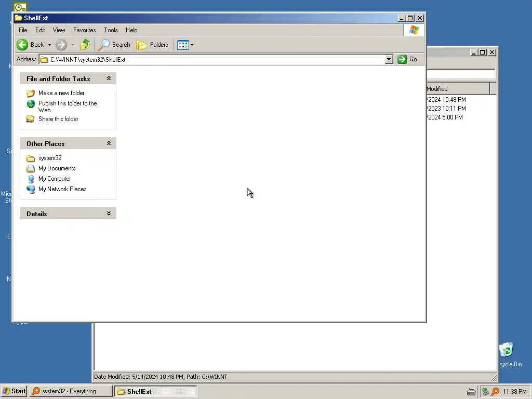Expand the Address bar dropdown list
Viewport: 532px width, 399px height.
pos(389,59)
